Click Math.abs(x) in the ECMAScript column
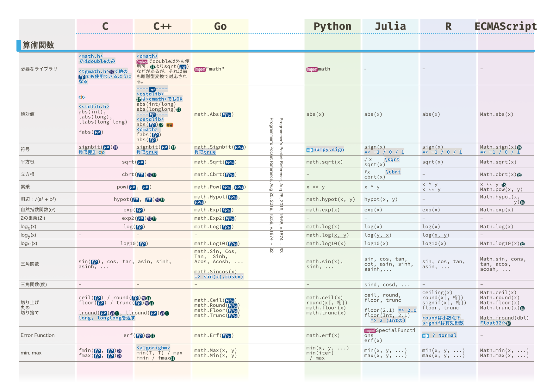Image resolution: width=553 pixels, height=392 pixels. pos(497,114)
